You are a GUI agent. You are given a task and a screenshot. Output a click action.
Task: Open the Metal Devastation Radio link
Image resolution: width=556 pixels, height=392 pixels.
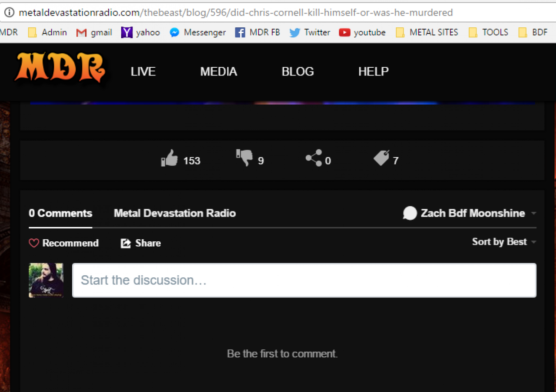(175, 213)
